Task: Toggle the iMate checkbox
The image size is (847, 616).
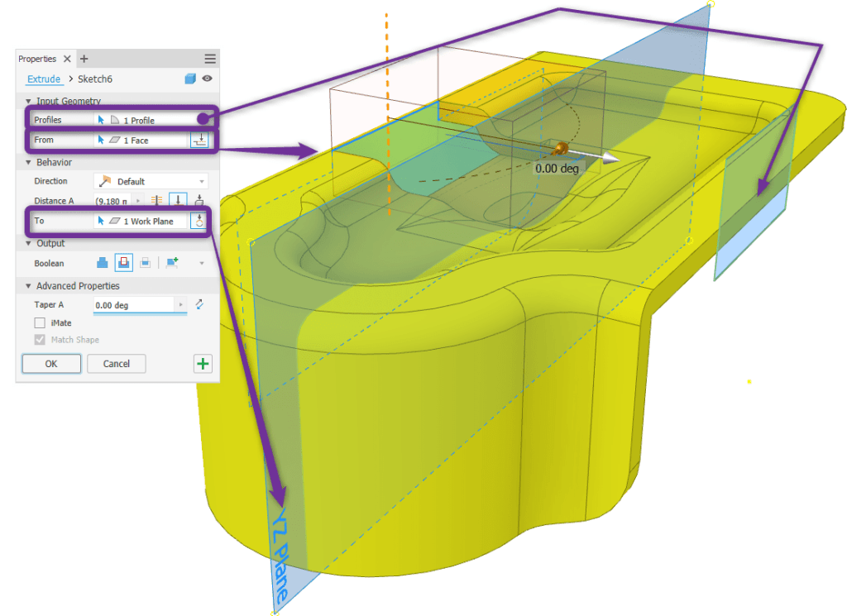Action: pos(40,323)
